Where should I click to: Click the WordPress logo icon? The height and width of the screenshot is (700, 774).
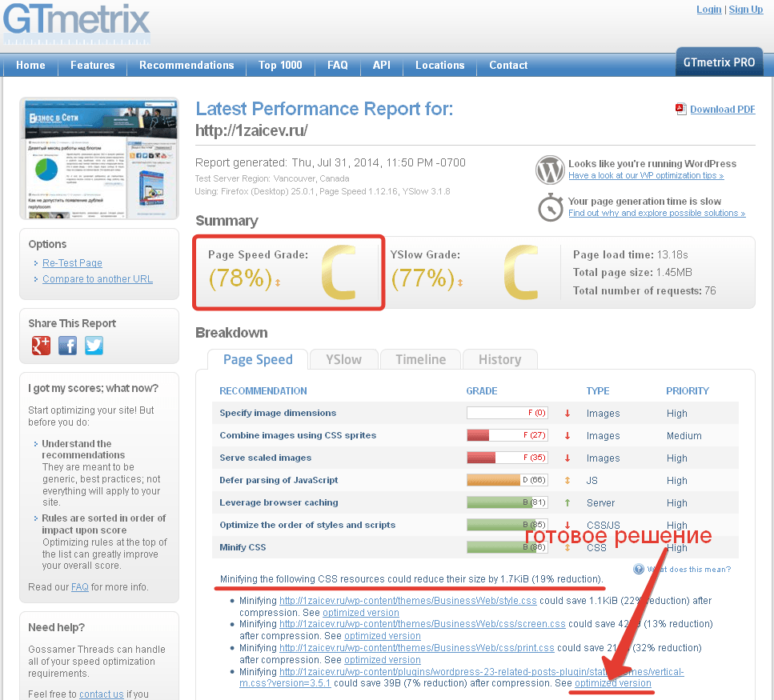coord(550,170)
